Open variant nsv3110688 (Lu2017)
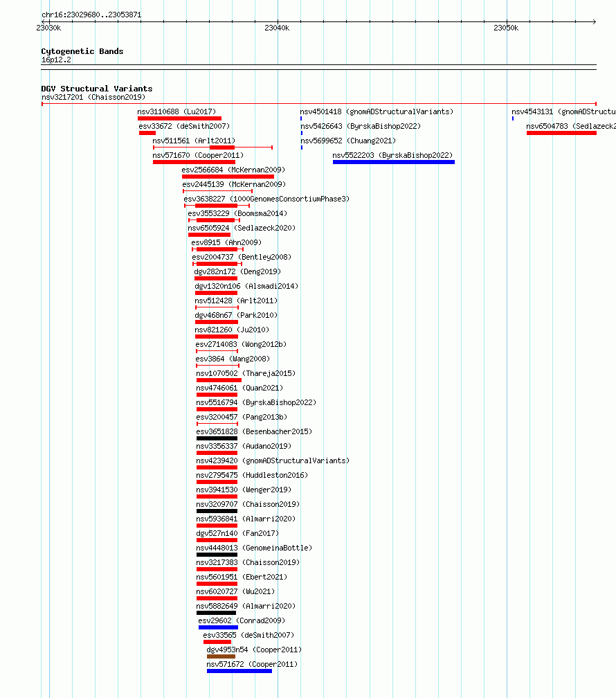The image size is (616, 698). click(176, 111)
